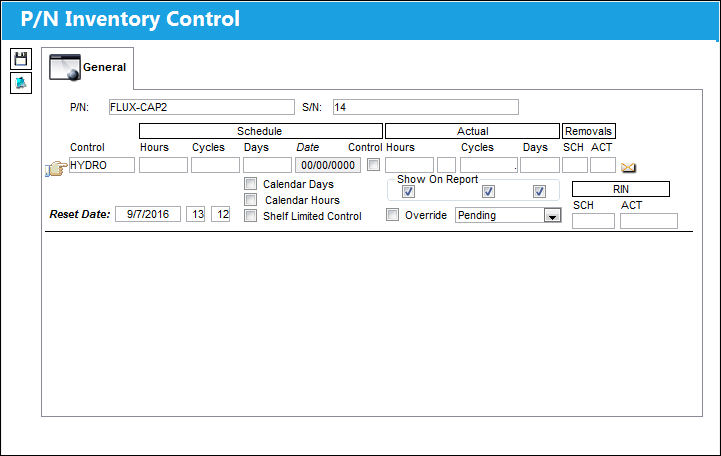Toggle the Schedule Control checkbox in the HYDRO row
The image size is (721, 456).
tap(373, 165)
